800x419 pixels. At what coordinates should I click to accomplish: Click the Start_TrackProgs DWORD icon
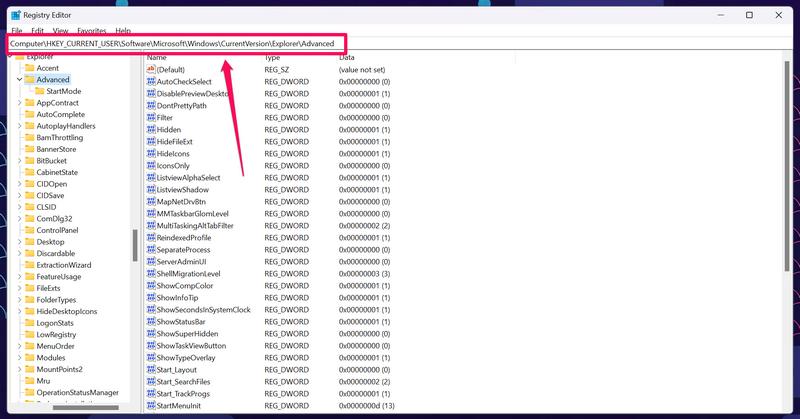click(150, 394)
